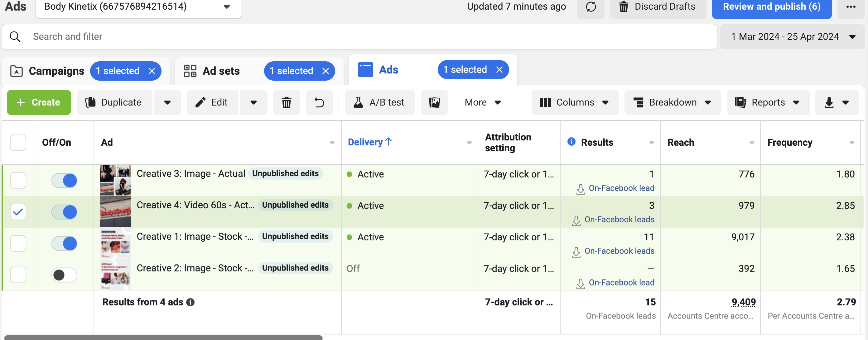Open the creative image preview icon

click(x=434, y=102)
